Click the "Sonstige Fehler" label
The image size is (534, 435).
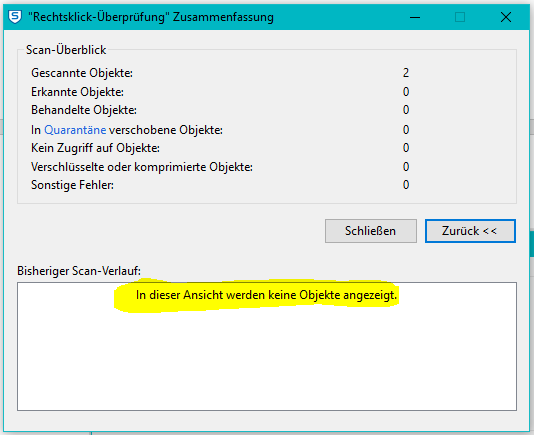72,185
